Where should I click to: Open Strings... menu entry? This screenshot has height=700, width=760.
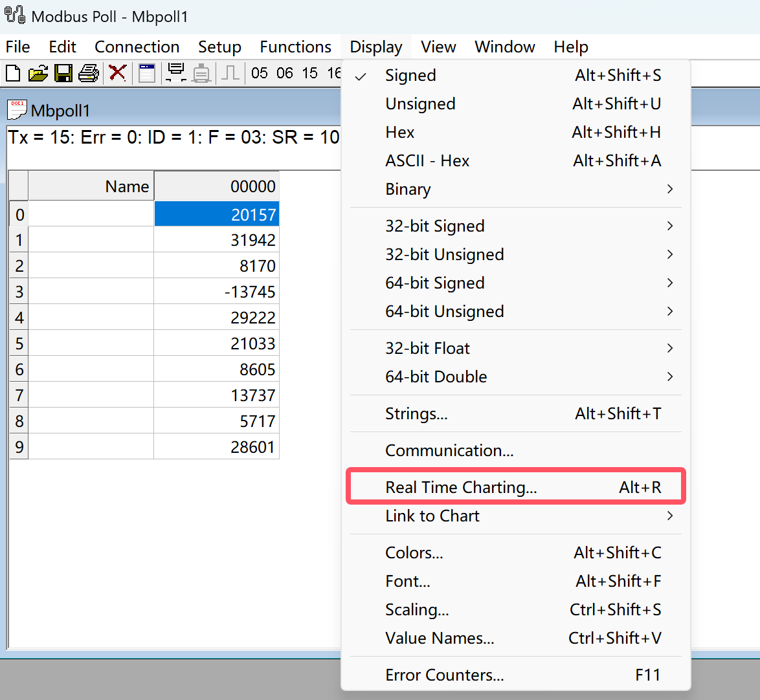point(516,413)
